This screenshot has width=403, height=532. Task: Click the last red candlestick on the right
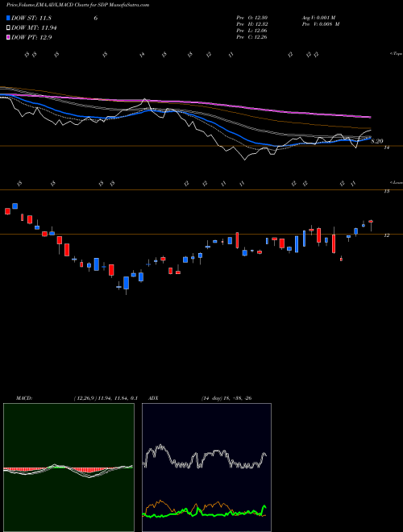point(371,222)
